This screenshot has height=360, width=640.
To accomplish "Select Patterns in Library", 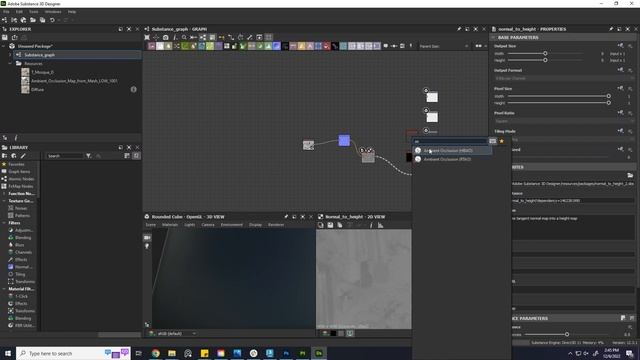I will pyautogui.click(x=22, y=216).
